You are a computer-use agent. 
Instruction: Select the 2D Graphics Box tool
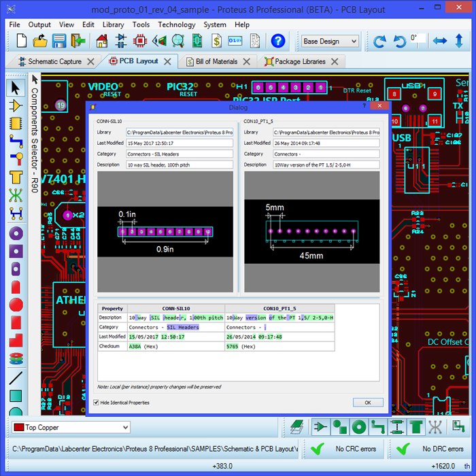point(16,396)
